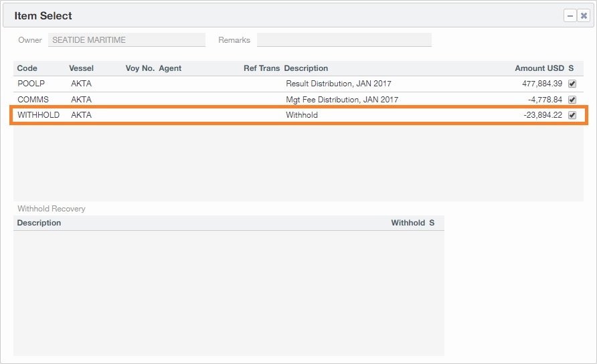
Task: Click the Ref Trans column header
Action: pyautogui.click(x=262, y=68)
